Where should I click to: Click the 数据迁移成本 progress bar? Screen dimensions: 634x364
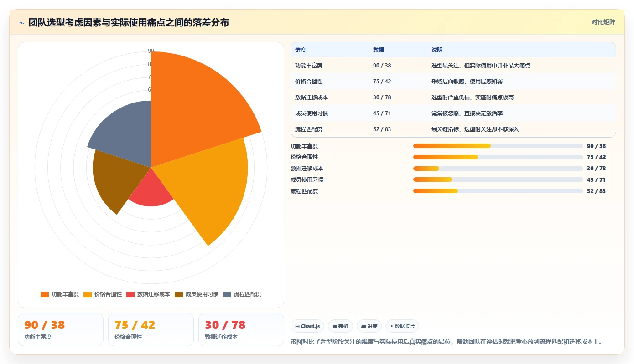click(498, 169)
